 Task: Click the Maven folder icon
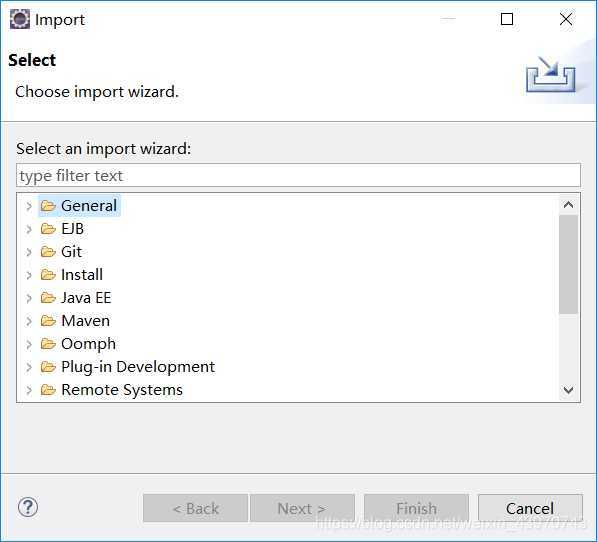(x=48, y=321)
